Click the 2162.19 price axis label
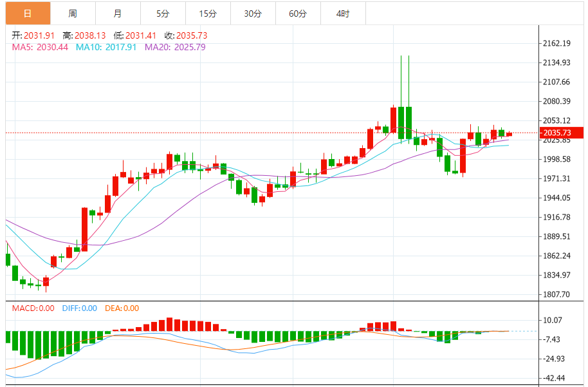The image size is (588, 387). (x=556, y=43)
